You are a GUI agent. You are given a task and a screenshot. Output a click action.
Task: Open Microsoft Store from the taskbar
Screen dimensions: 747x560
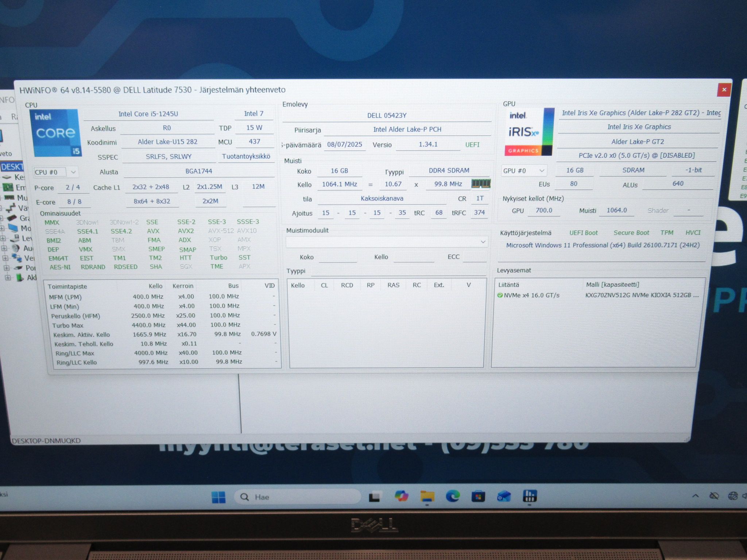click(x=478, y=497)
